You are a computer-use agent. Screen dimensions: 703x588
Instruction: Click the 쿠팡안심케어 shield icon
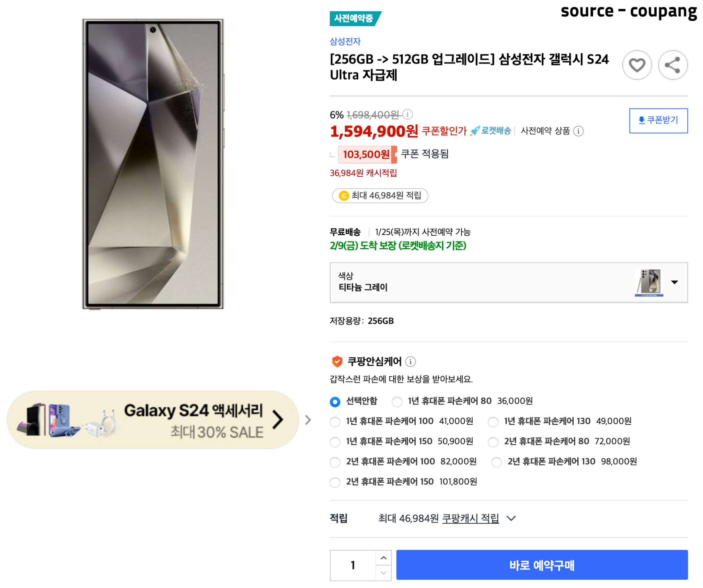coord(337,361)
